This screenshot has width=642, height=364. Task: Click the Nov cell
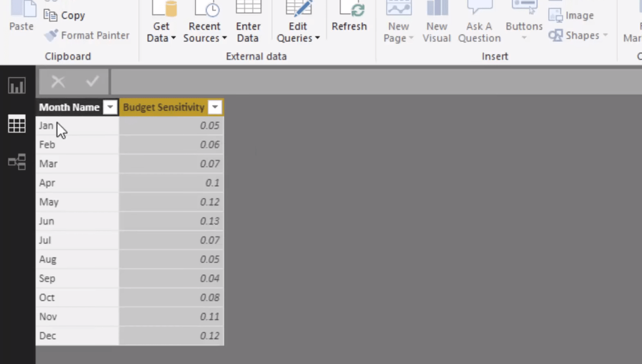(x=78, y=316)
